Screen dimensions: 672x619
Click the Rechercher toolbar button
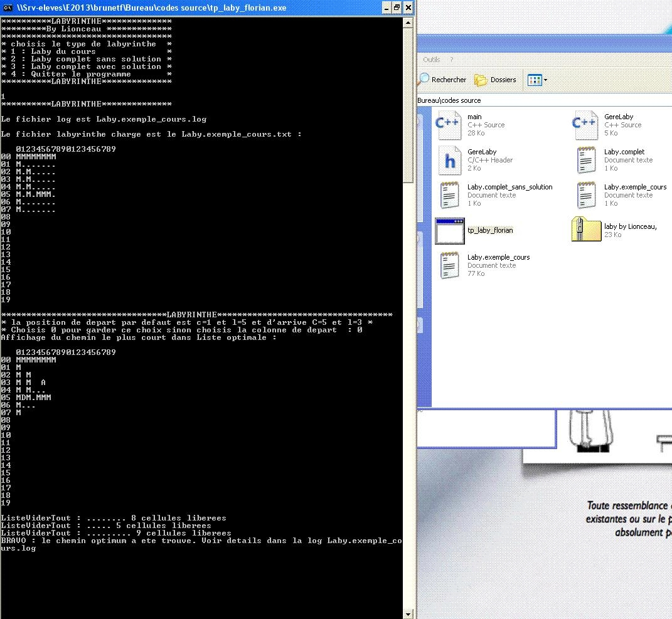(x=442, y=80)
